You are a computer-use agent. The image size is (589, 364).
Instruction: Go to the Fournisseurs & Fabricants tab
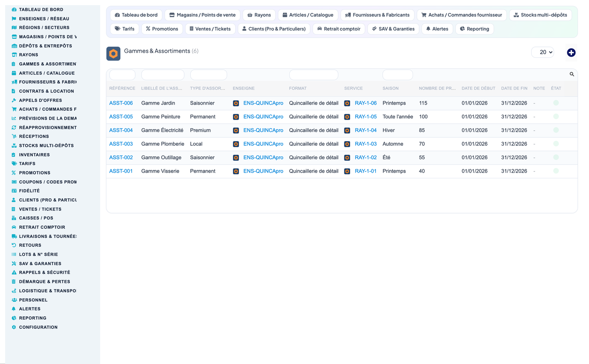(x=377, y=15)
